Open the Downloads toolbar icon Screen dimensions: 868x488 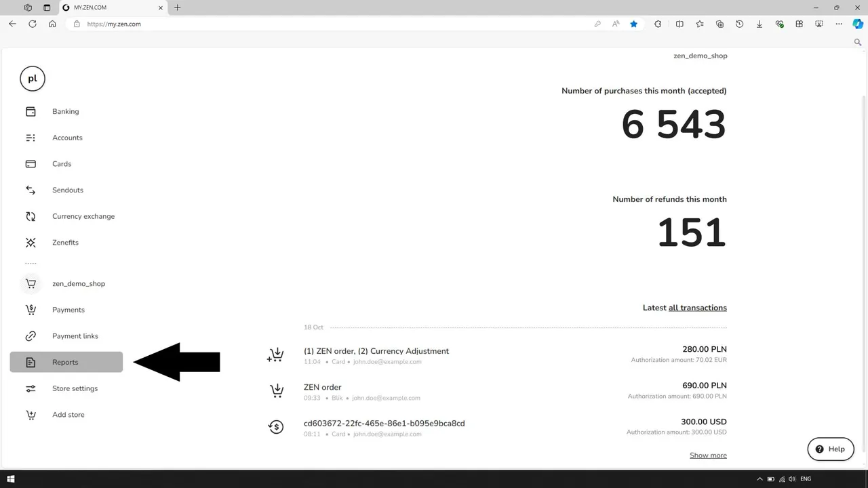[x=759, y=24]
